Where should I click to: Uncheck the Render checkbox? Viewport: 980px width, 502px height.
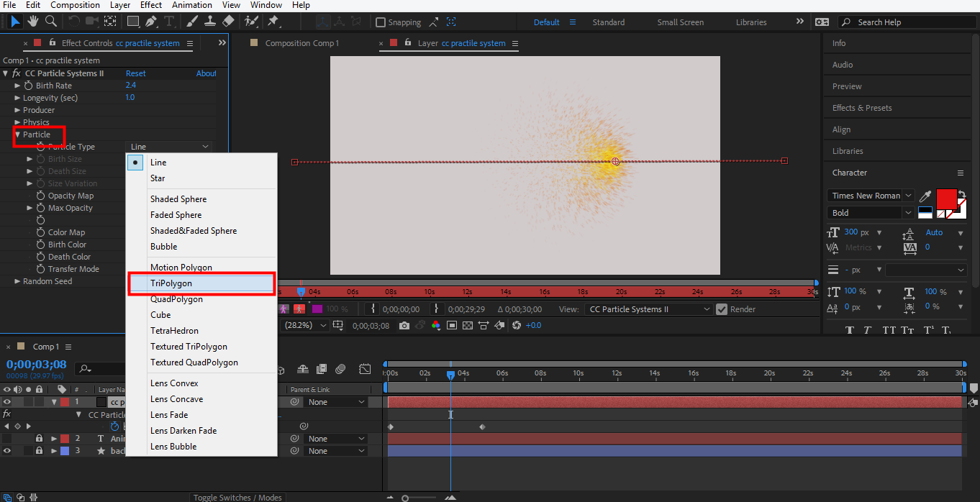[722, 309]
